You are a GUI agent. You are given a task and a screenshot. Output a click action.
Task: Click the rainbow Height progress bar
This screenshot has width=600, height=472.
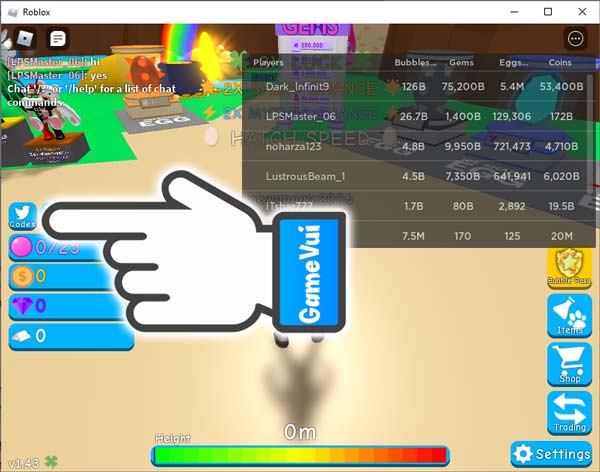(300, 455)
